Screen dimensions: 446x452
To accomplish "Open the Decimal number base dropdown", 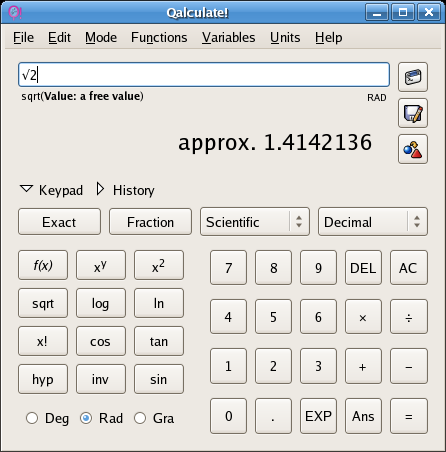I will click(x=373, y=222).
